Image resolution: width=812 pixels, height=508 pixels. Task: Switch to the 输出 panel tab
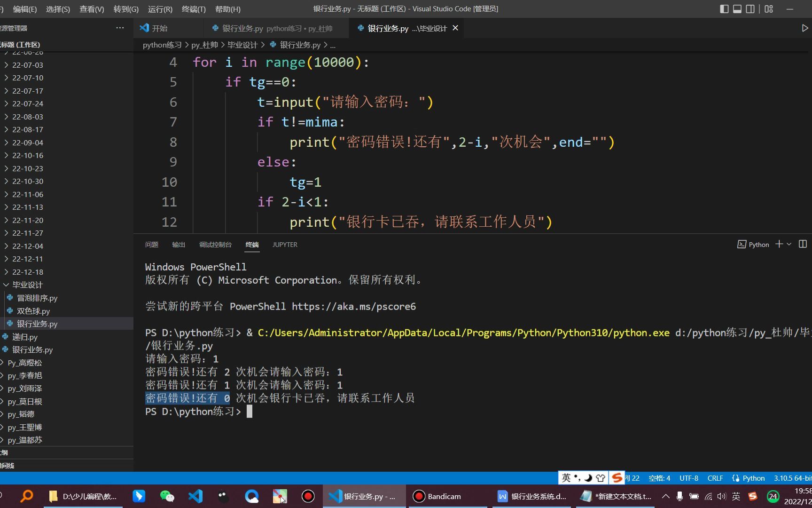click(179, 245)
